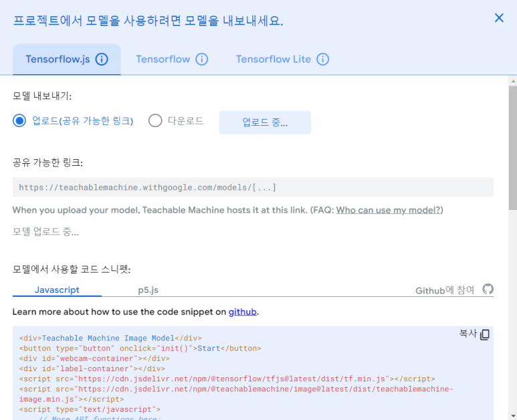This screenshot has width=517, height=420.
Task: Click the shareable link field
Action: [x=253, y=187]
